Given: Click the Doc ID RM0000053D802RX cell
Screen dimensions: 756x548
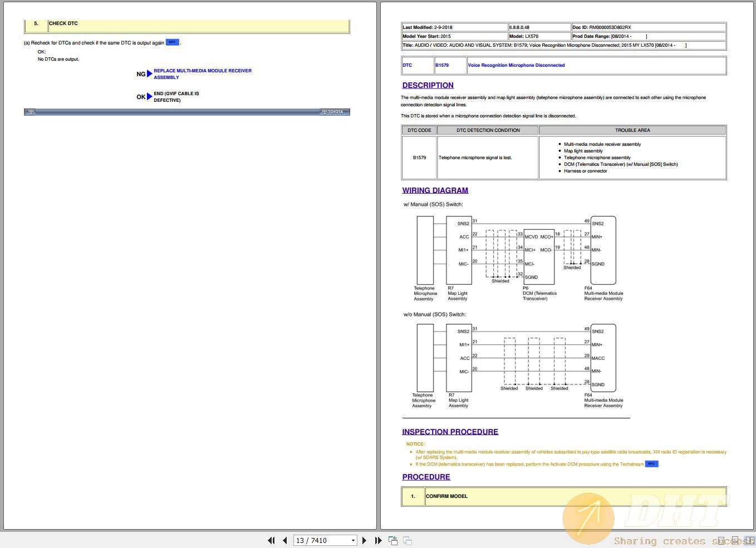Looking at the screenshot, I should 649,27.
